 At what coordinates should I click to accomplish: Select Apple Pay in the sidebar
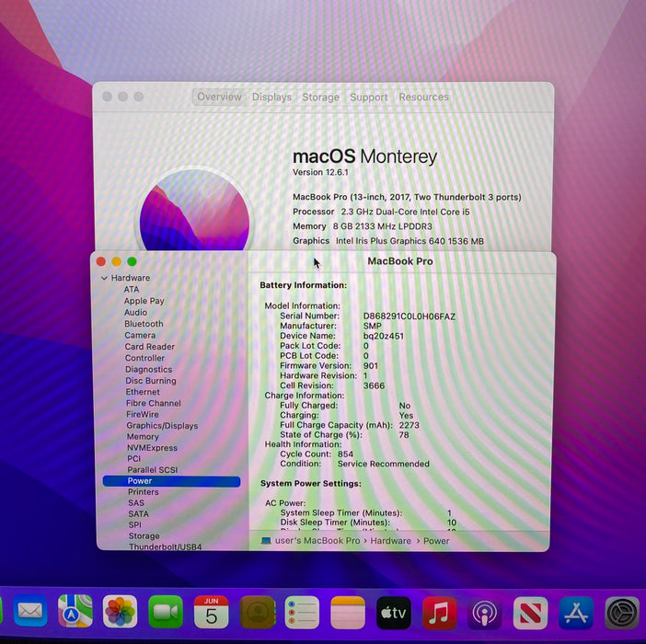pos(144,301)
